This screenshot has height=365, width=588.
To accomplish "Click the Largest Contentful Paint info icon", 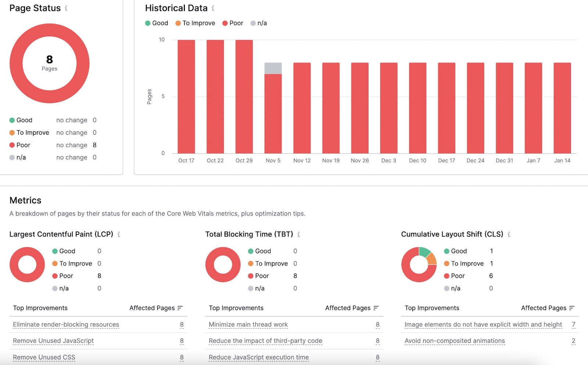I will (x=118, y=234).
